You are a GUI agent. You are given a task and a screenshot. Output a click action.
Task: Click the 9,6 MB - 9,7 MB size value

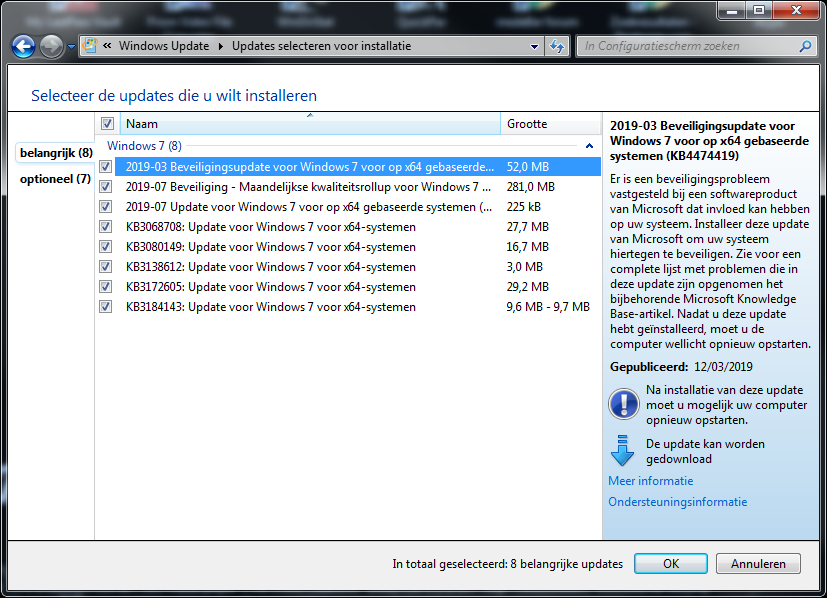[x=548, y=307]
